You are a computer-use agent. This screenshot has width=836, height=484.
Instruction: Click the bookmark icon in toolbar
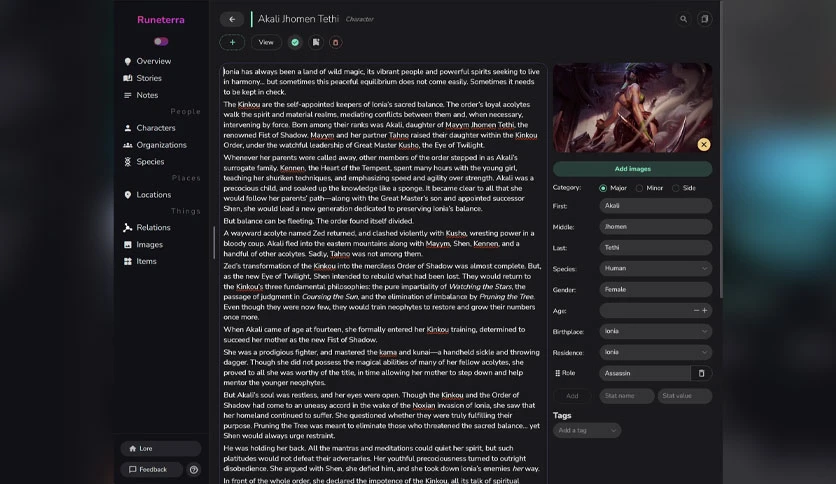[316, 42]
